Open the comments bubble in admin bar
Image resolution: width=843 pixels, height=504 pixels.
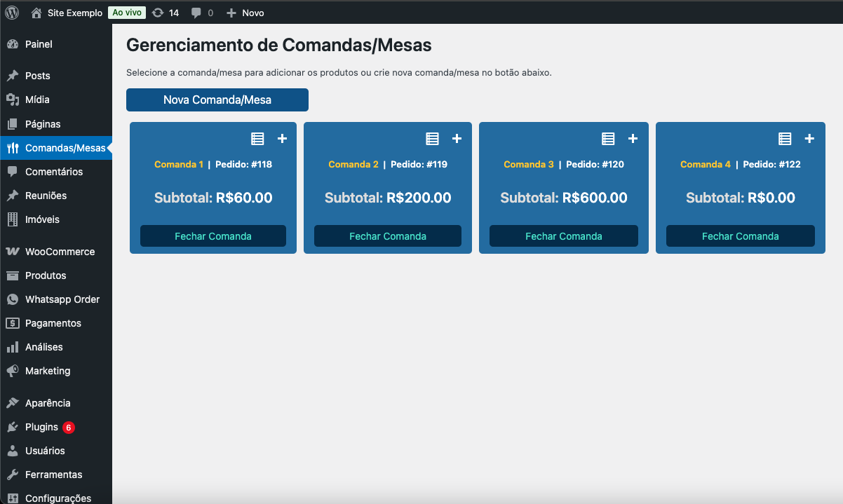coord(202,13)
